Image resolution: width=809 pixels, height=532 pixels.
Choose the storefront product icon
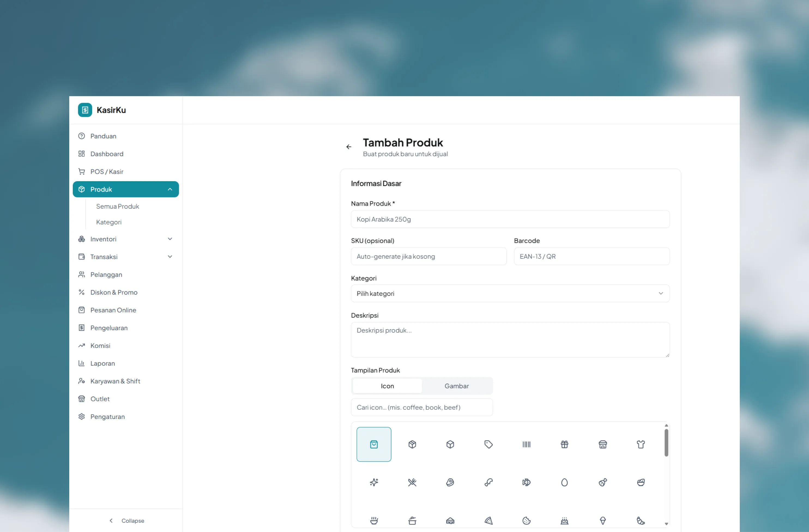pyautogui.click(x=602, y=444)
